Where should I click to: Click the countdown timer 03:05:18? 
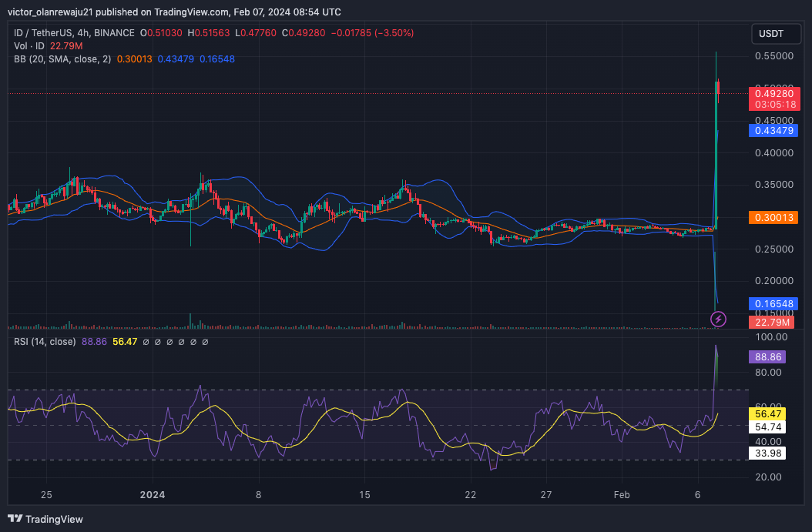pos(775,105)
